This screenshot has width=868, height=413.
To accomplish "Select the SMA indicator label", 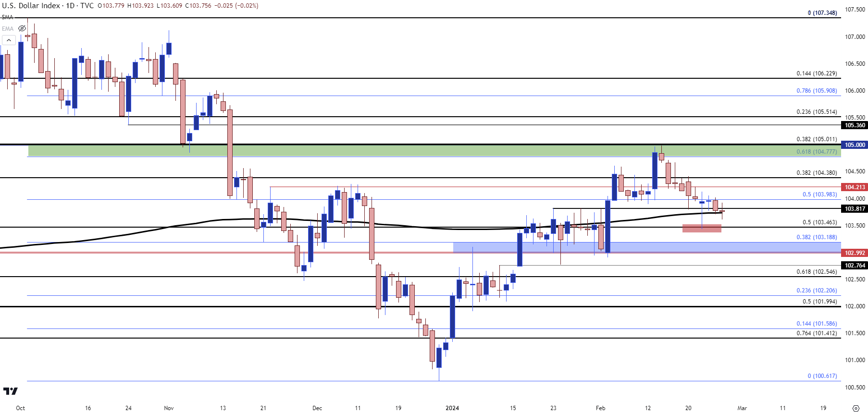I will (x=7, y=17).
